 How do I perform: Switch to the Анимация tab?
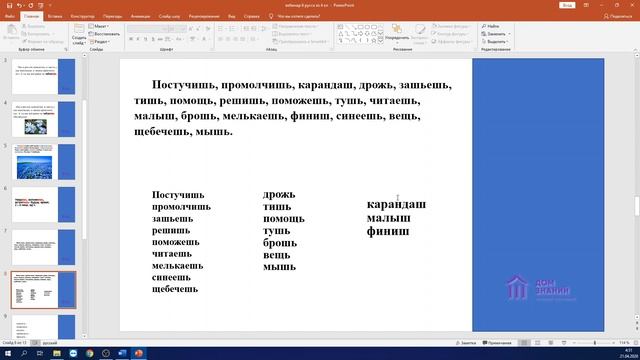(x=140, y=16)
